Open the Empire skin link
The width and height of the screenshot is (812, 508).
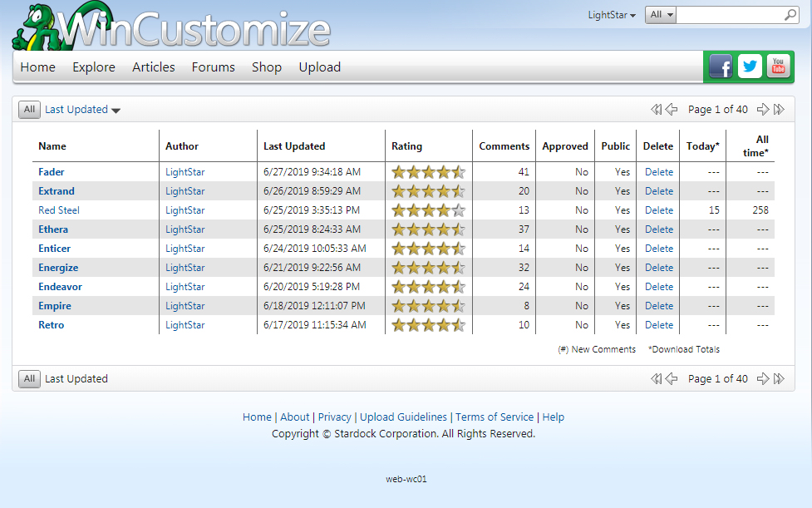tap(54, 306)
